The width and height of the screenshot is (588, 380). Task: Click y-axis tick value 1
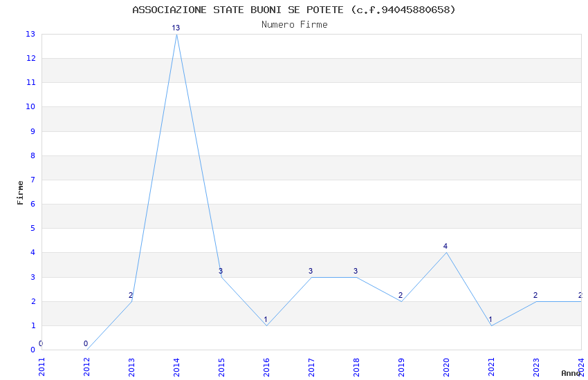[x=33, y=325]
